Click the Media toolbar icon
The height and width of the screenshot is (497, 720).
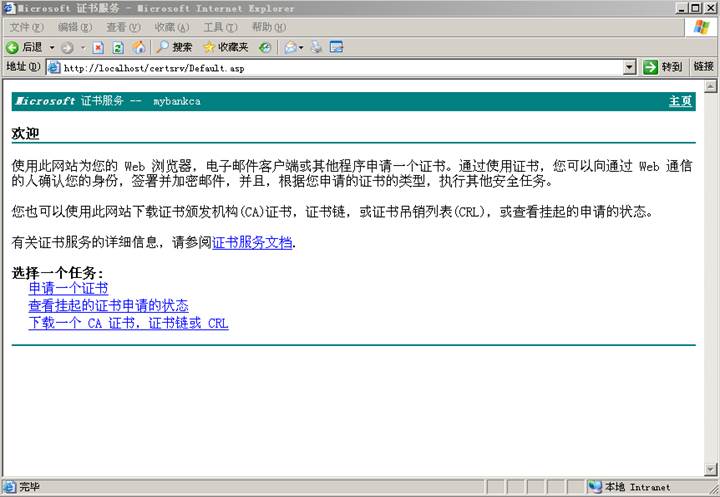tap(265, 47)
